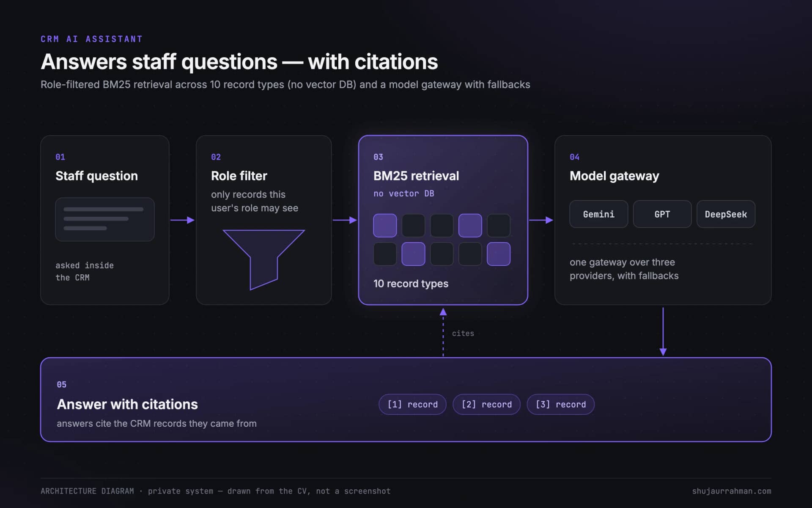Click step number '05' label
The image size is (812, 508).
(62, 384)
